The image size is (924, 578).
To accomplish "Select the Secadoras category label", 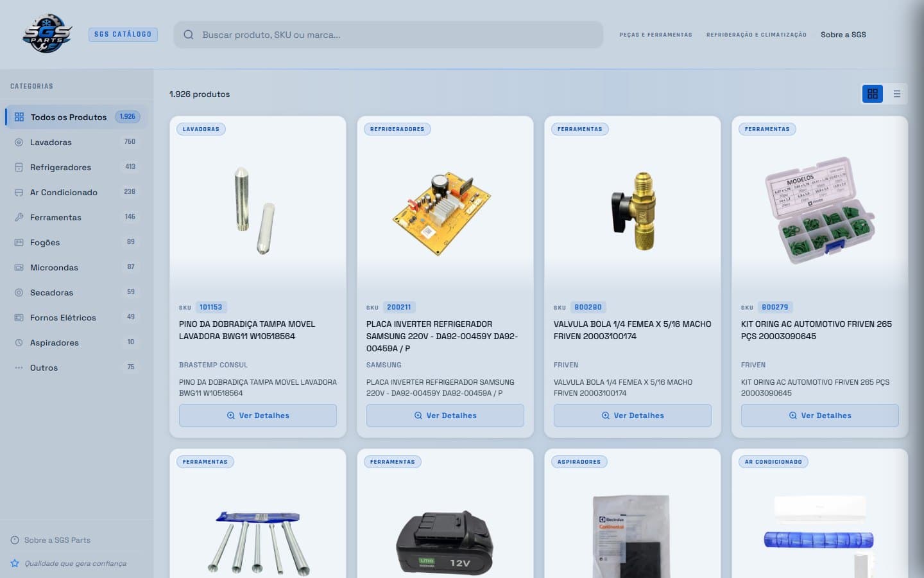I will (x=51, y=292).
